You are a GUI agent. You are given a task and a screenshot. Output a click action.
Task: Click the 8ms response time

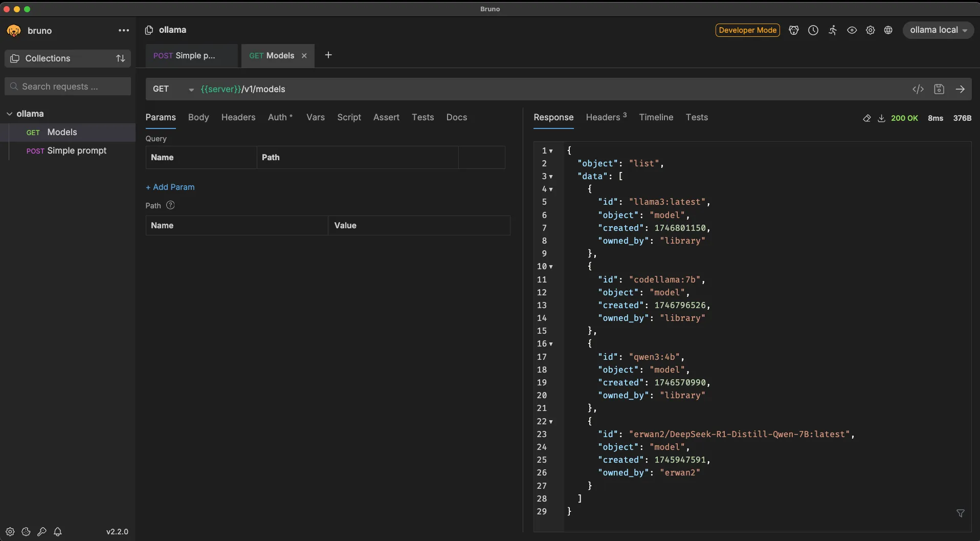(x=936, y=118)
